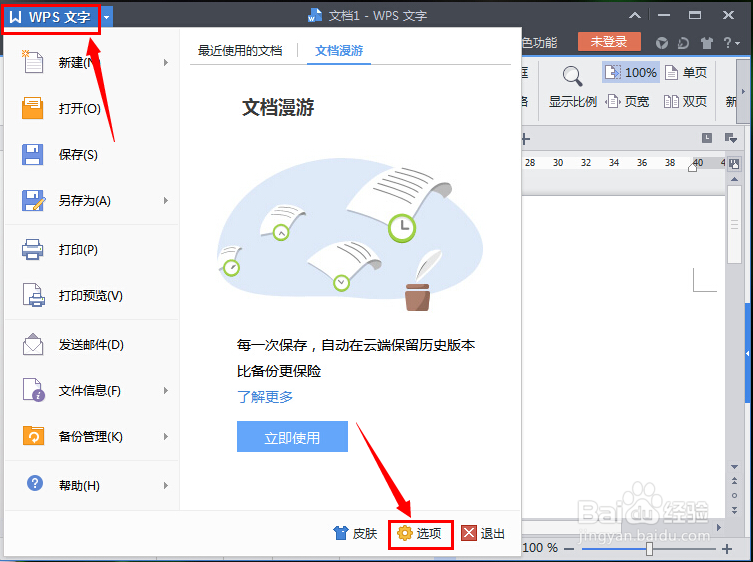Viewport: 753px width, 562px height.
Task: Switch to 文档漫游 tab
Action: pyautogui.click(x=339, y=50)
